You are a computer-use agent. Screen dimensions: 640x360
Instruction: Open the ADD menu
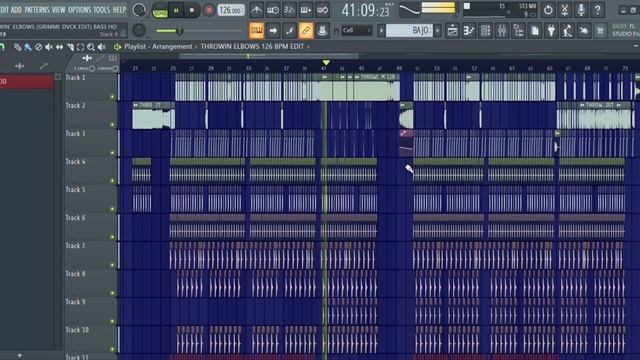[x=16, y=9]
